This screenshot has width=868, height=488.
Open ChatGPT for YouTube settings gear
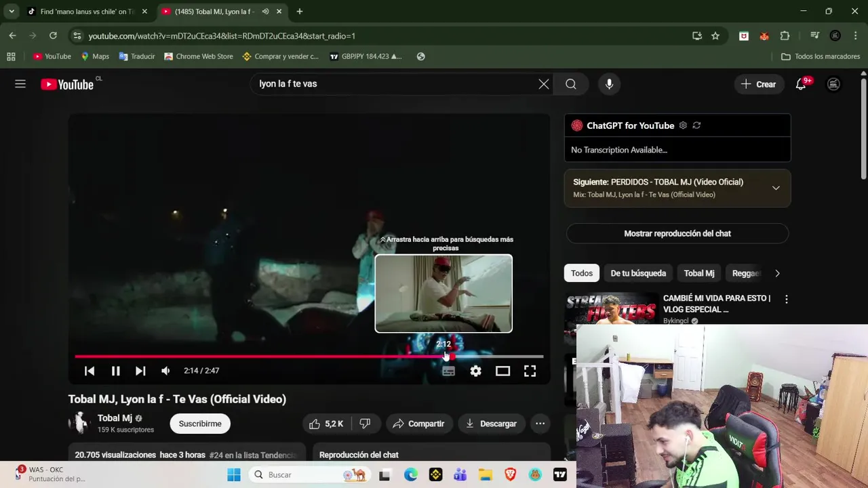point(683,125)
